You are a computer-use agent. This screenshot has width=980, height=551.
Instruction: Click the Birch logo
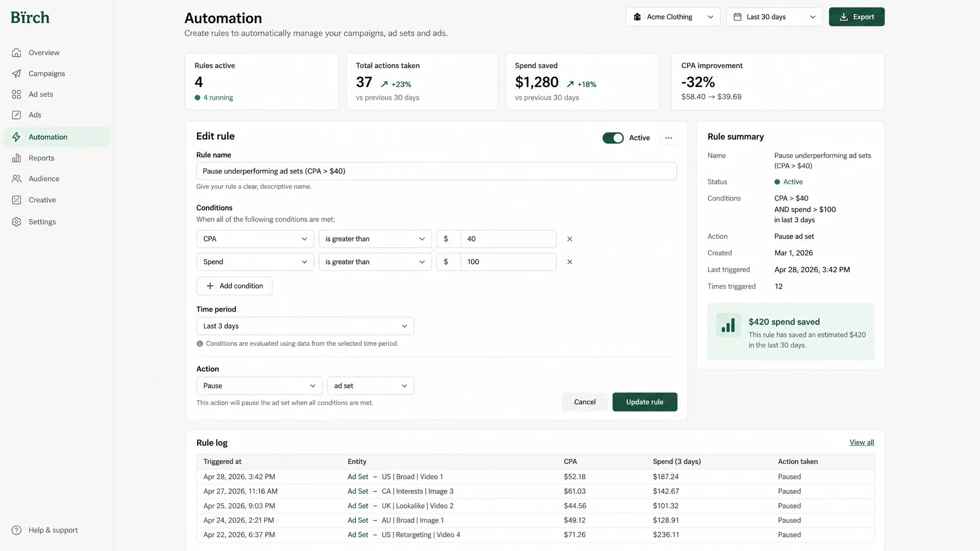30,17
